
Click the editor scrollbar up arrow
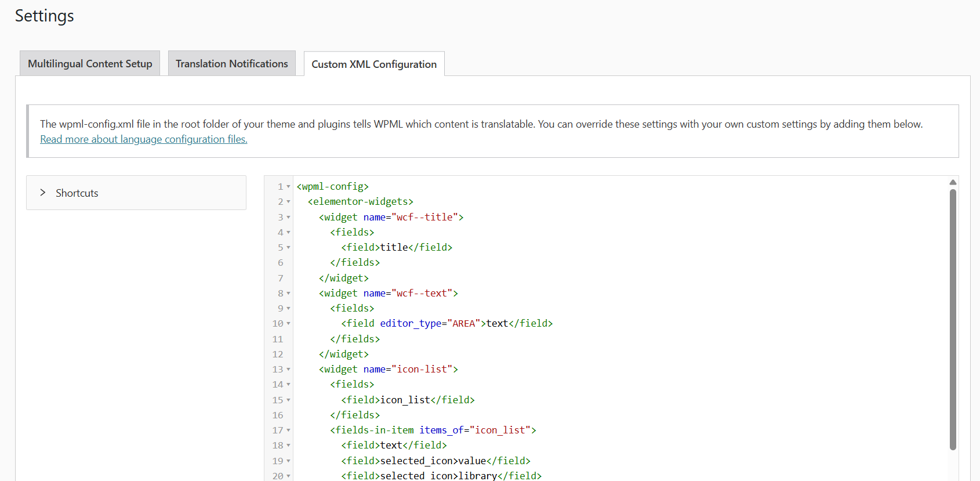coord(953,182)
